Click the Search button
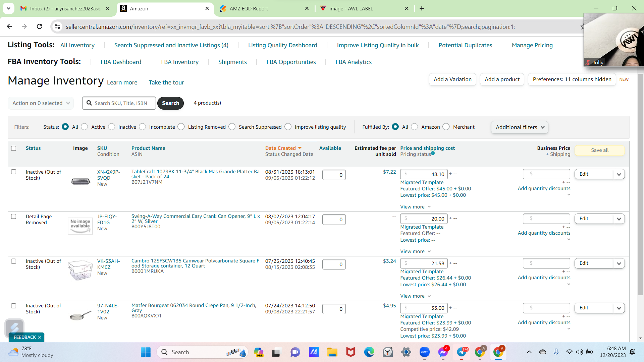Screen dimensions: 644x362 point(170,103)
